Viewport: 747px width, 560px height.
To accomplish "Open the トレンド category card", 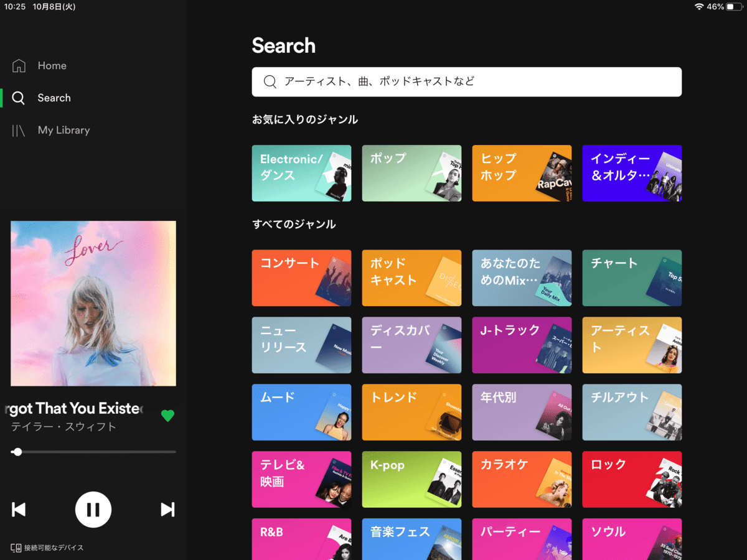I will (x=411, y=413).
